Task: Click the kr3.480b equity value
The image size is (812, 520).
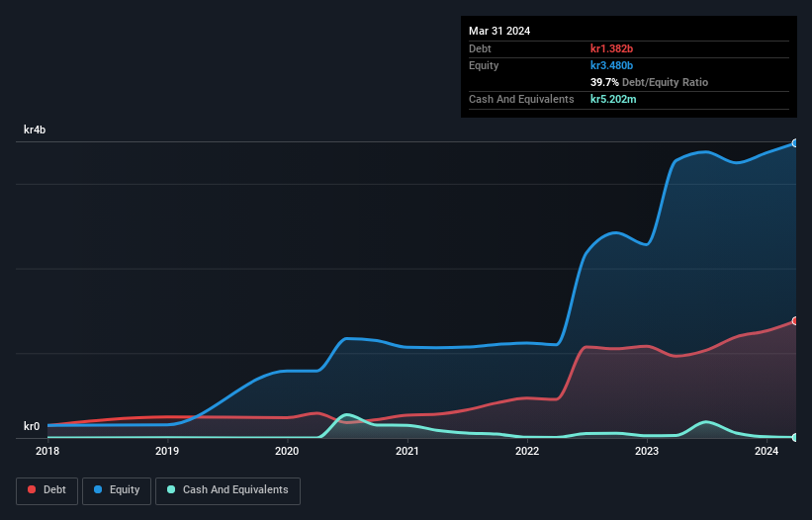Action: pos(611,65)
